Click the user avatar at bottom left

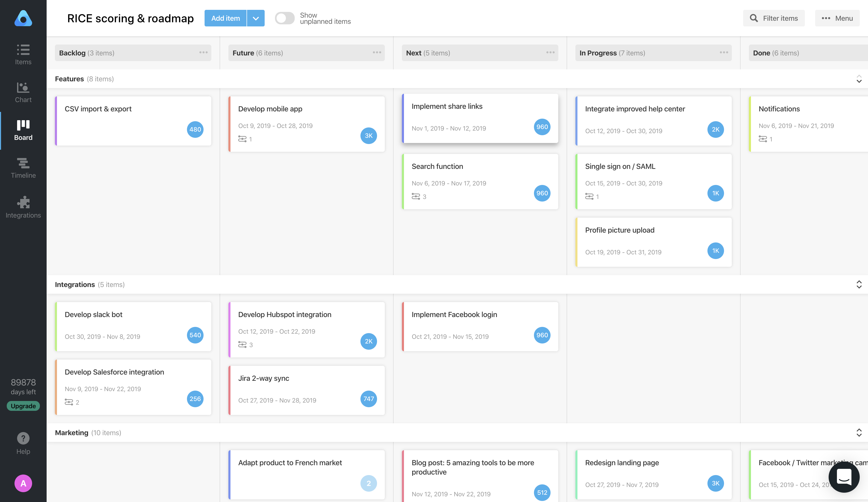pyautogui.click(x=23, y=483)
